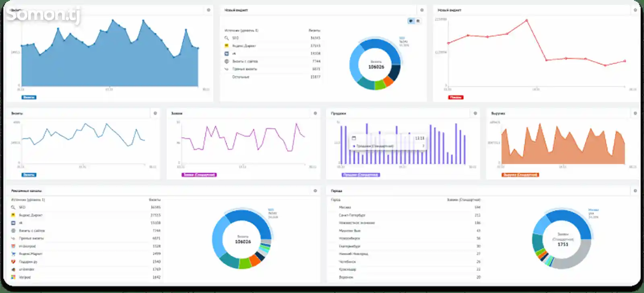Click 1751 total in Города donut center
Screen dimensions: 644x293
point(563,244)
